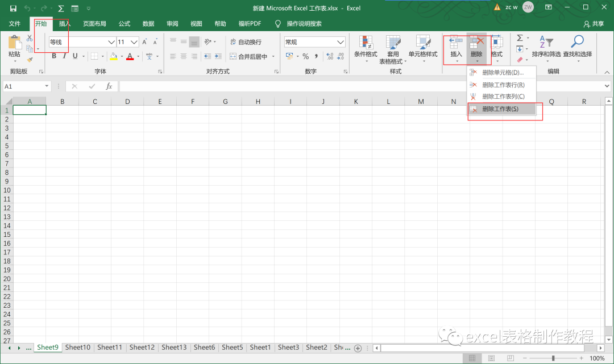Select column header D
Viewport: 614px width, 364px height.
127,101
